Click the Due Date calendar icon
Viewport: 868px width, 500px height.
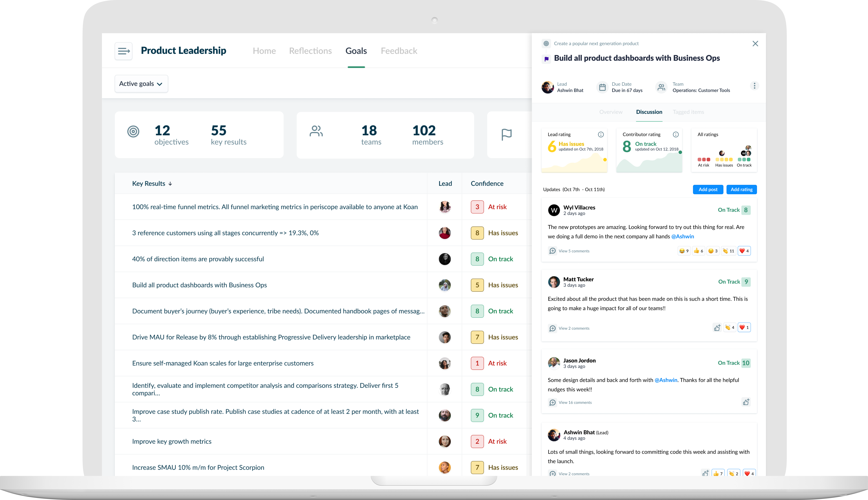[x=602, y=87]
